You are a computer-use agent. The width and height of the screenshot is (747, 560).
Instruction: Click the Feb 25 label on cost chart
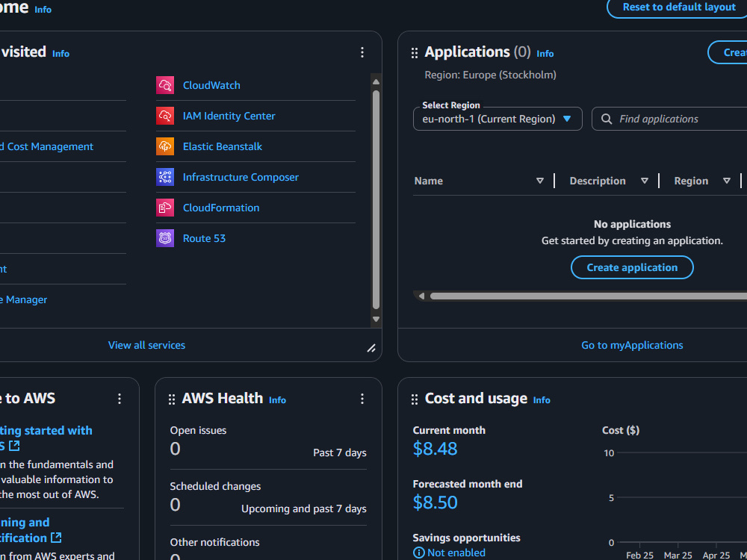pyautogui.click(x=639, y=556)
